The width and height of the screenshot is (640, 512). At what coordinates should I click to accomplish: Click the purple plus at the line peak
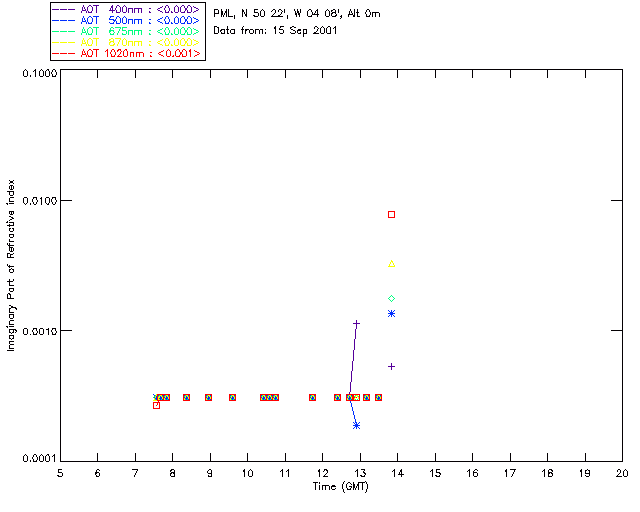point(356,323)
